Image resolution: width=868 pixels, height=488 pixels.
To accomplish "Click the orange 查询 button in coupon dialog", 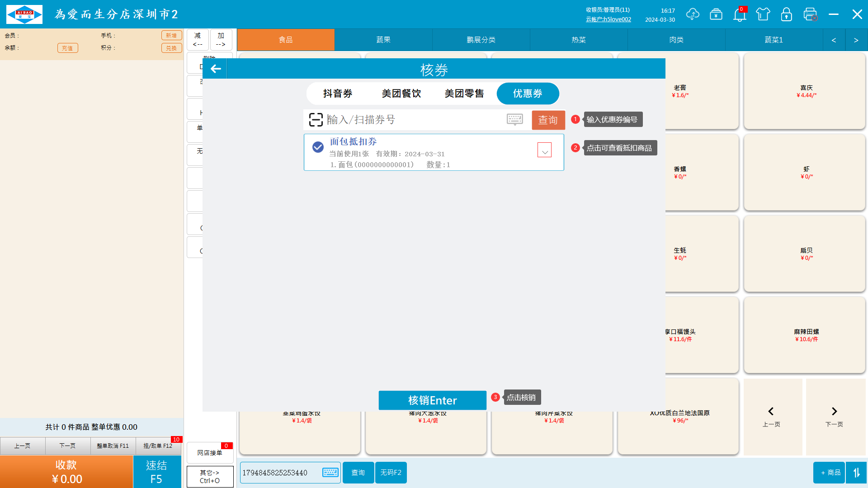I will [x=548, y=120].
